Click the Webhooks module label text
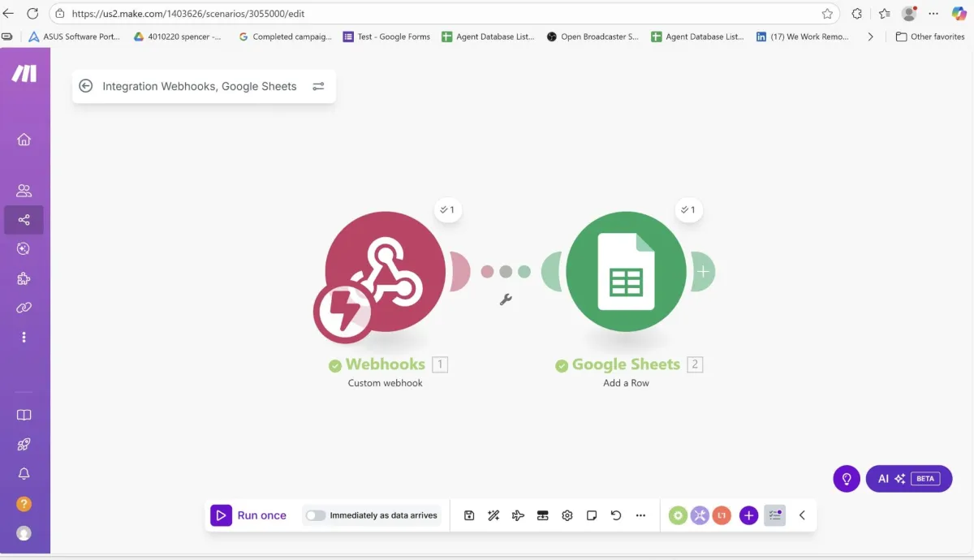Image resolution: width=974 pixels, height=560 pixels. coord(386,364)
